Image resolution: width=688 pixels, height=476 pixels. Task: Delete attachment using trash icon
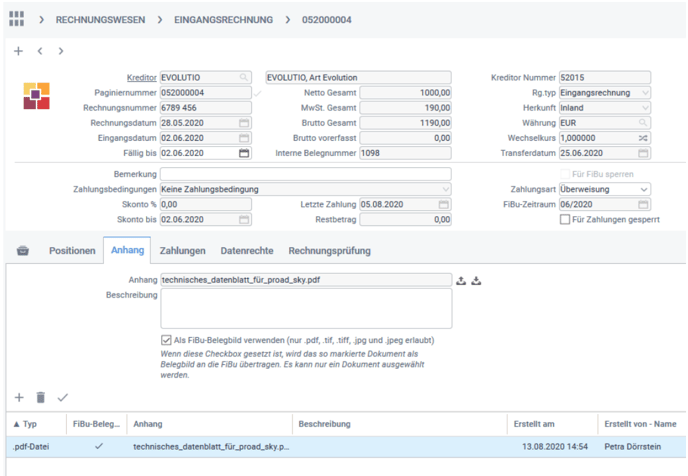(x=41, y=397)
